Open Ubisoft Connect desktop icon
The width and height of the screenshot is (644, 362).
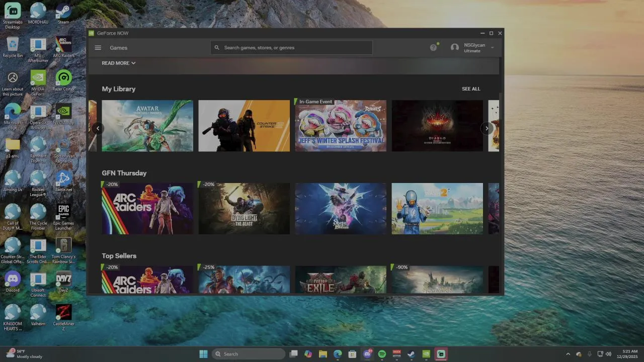[38, 285]
